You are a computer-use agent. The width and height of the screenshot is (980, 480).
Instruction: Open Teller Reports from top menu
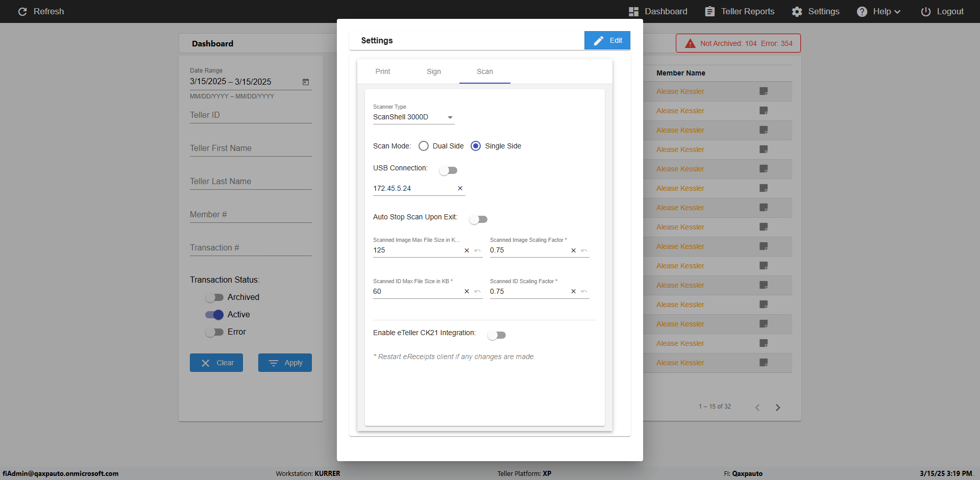click(x=740, y=11)
